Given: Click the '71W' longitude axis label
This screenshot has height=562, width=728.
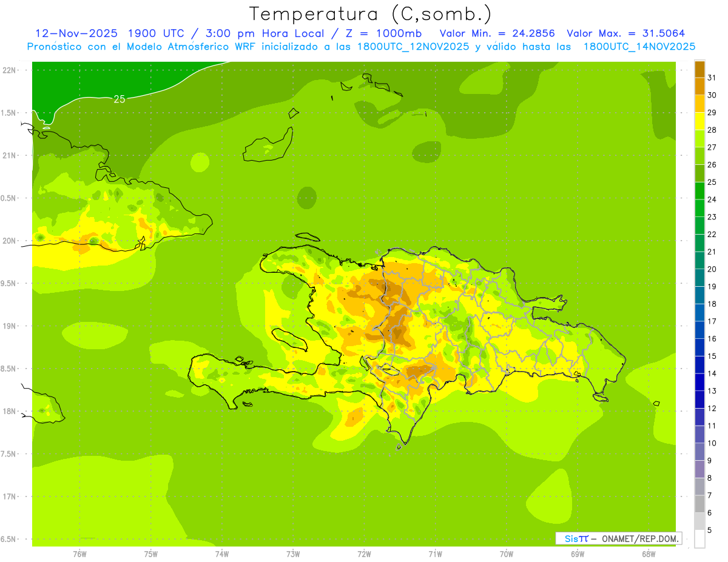Looking at the screenshot, I should (x=435, y=554).
